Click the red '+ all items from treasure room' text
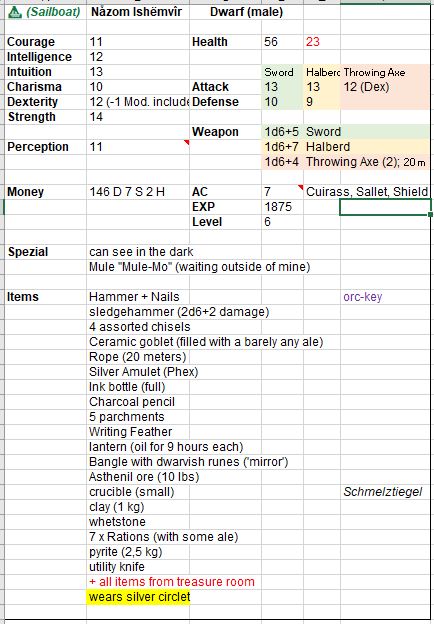This screenshot has width=434, height=624. (x=172, y=582)
